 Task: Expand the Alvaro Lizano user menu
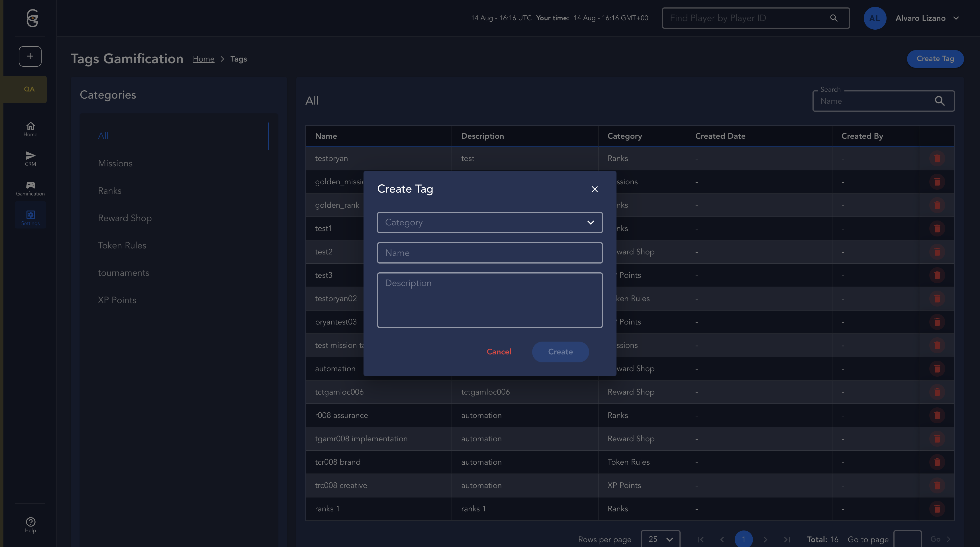coord(956,18)
